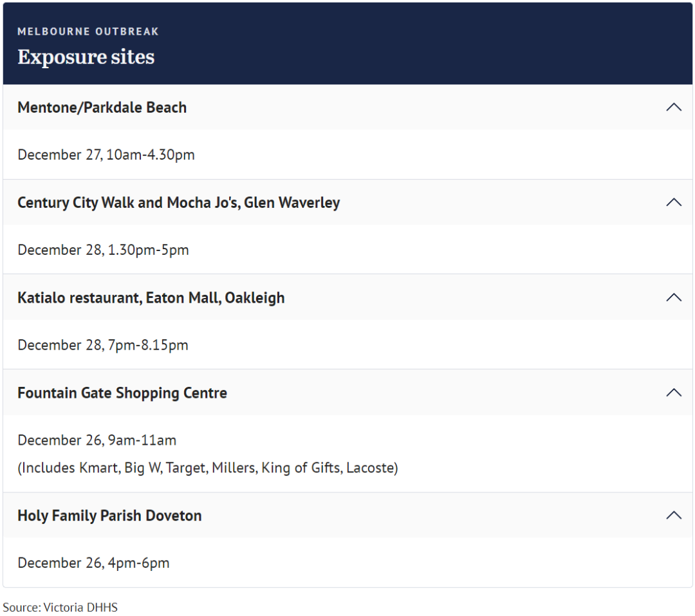The height and width of the screenshot is (616, 695).
Task: Click the MELBOURNE OUTBREAK label
Action: point(88,32)
